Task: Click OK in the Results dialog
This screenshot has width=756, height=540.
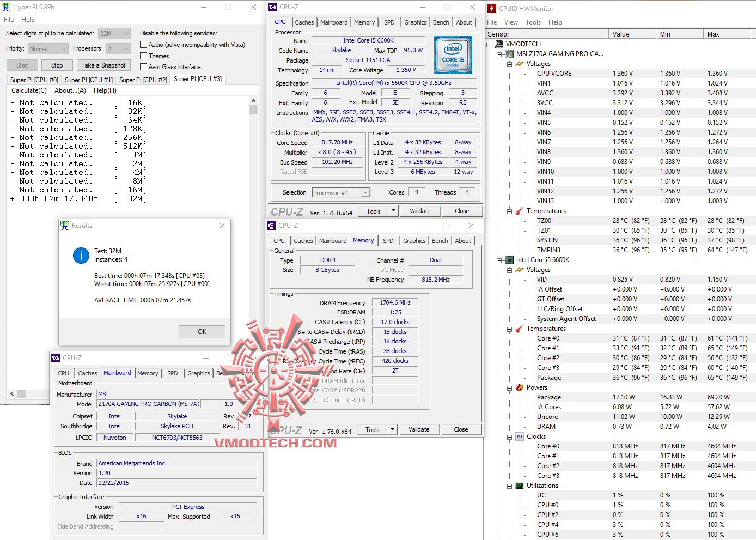Action: click(x=202, y=332)
